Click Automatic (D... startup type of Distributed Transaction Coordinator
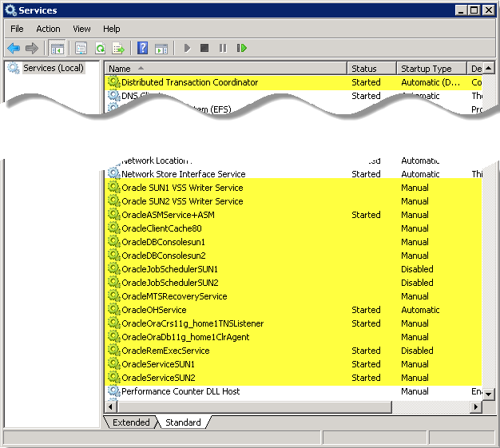 click(431, 82)
